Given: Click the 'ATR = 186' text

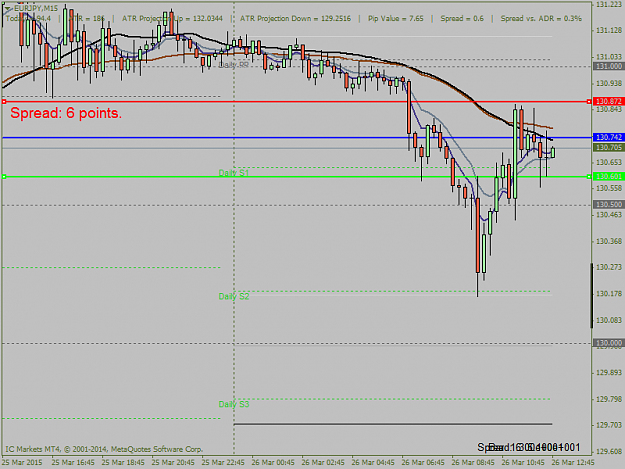Looking at the screenshot, I should tap(86, 19).
